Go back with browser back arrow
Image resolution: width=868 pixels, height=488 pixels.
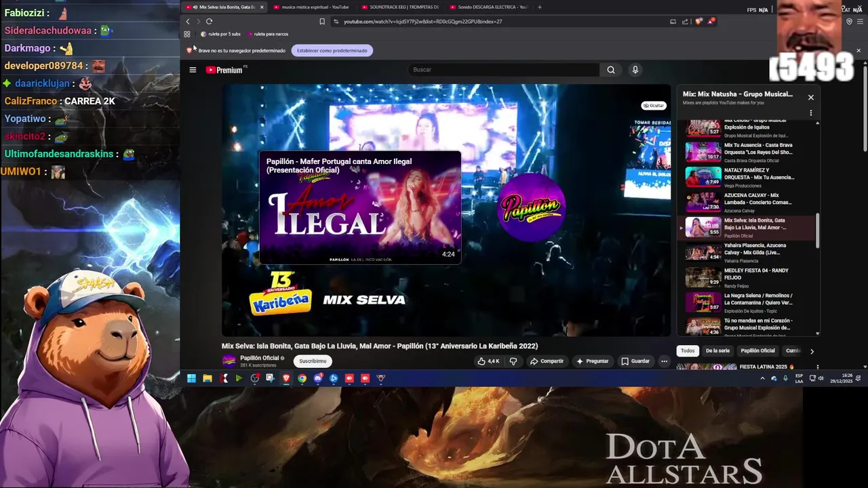click(188, 22)
